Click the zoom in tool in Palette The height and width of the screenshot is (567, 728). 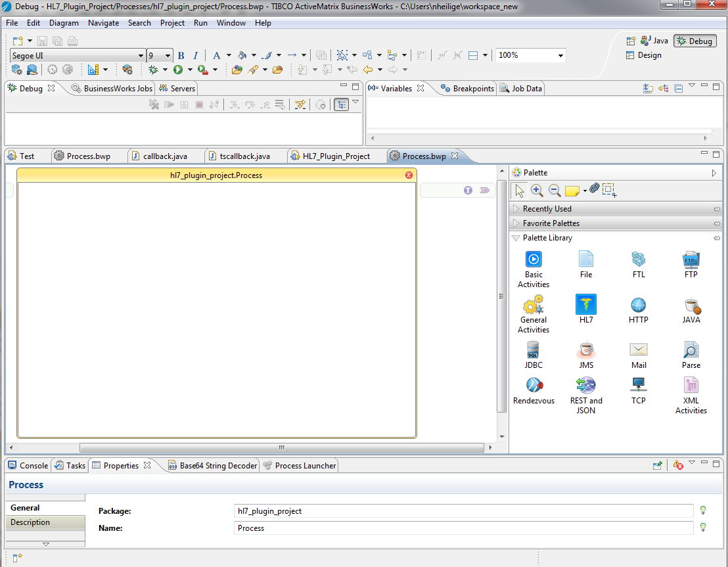point(537,191)
